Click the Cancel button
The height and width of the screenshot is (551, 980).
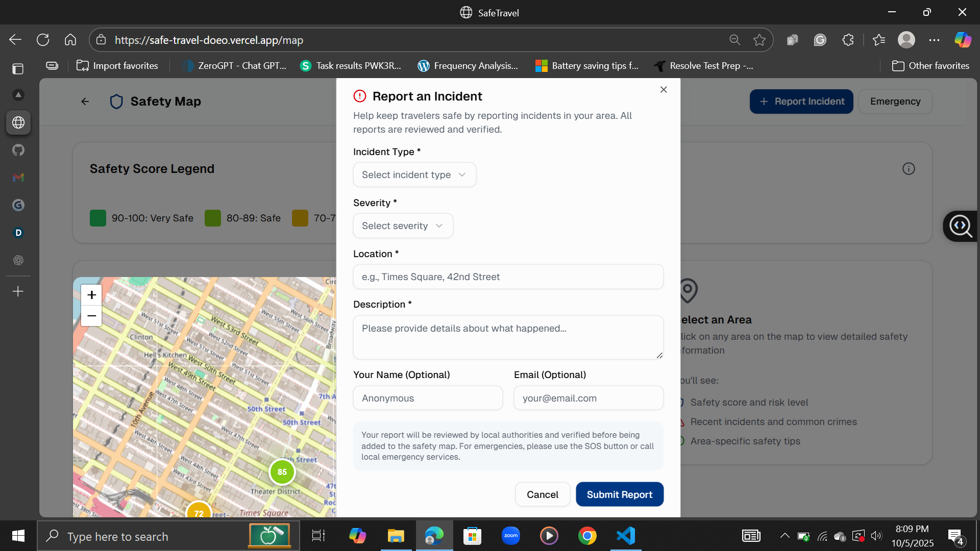coord(542,494)
